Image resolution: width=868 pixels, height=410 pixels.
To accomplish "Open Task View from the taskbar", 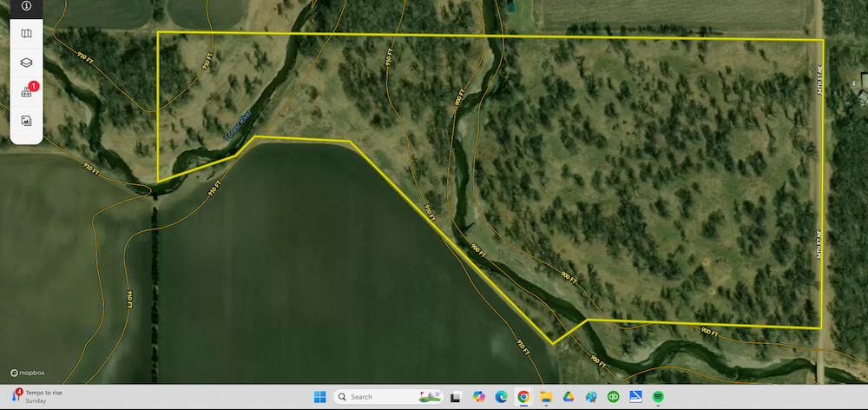I will [x=455, y=397].
